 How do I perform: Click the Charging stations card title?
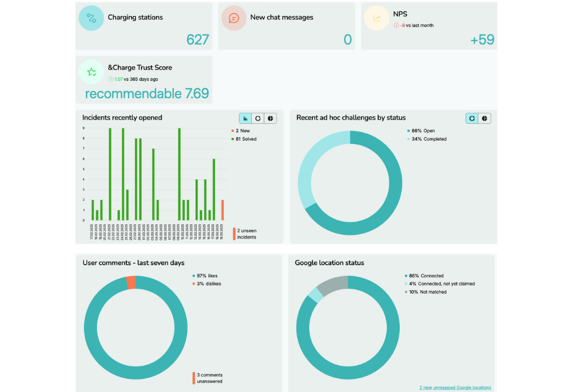(x=136, y=17)
